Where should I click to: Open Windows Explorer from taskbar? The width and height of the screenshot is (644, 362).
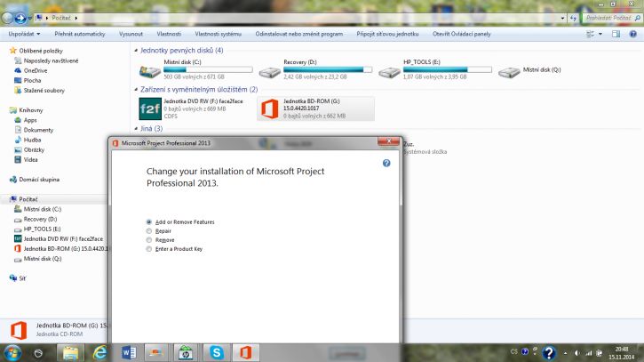pos(70,352)
